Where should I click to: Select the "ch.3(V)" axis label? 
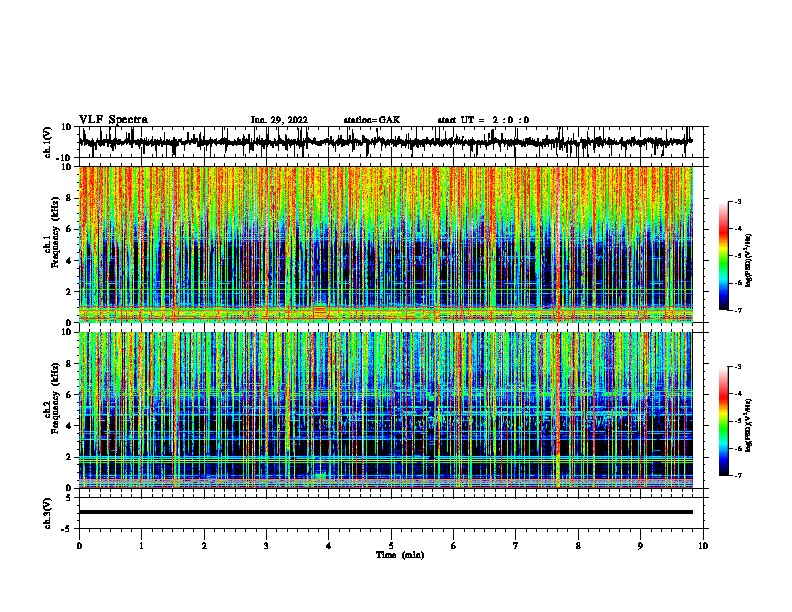coord(48,513)
